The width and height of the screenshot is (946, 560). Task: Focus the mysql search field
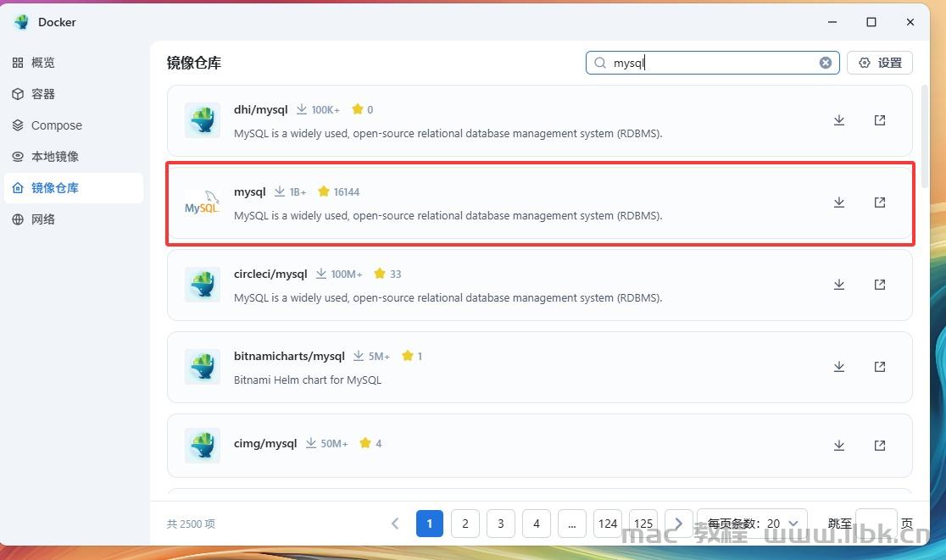(713, 63)
